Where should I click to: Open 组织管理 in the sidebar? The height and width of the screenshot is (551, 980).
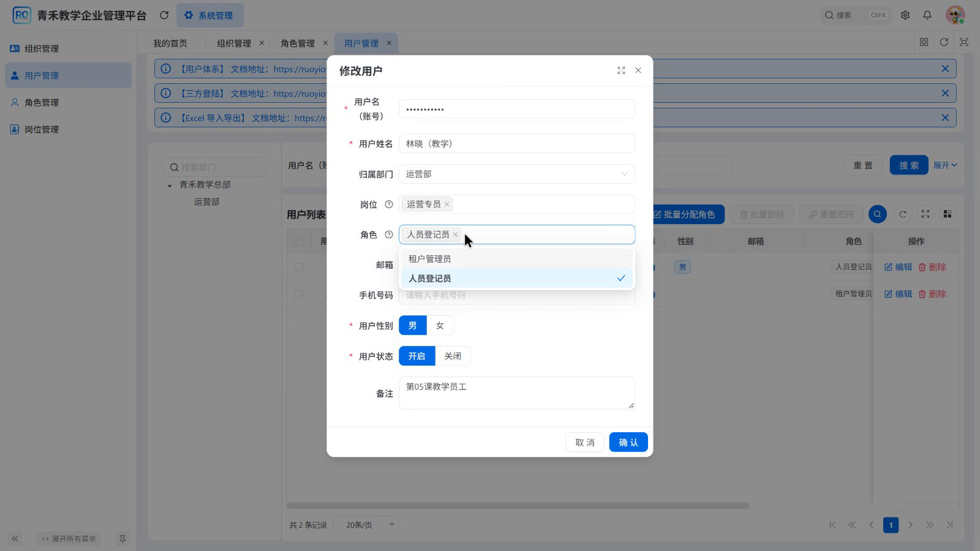(x=68, y=48)
